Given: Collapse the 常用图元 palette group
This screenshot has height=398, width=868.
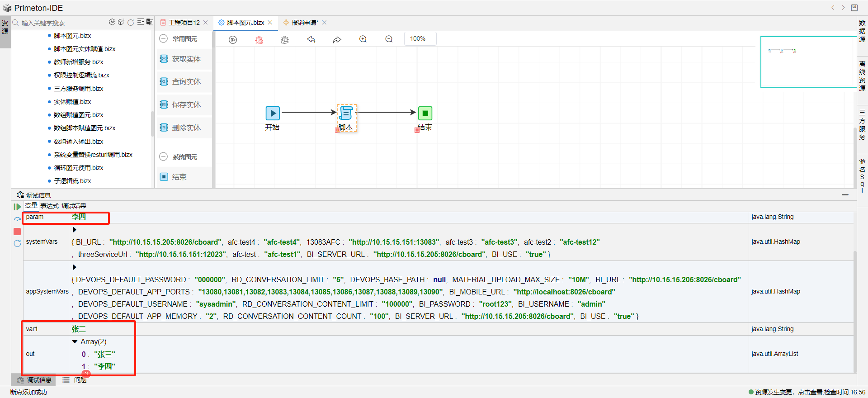Looking at the screenshot, I should pos(164,39).
